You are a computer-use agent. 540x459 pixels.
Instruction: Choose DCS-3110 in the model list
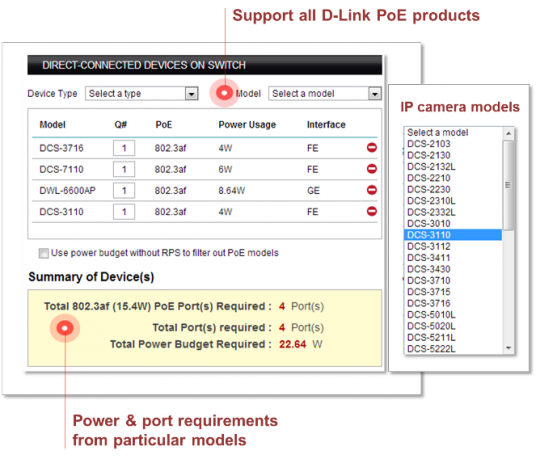tap(453, 235)
